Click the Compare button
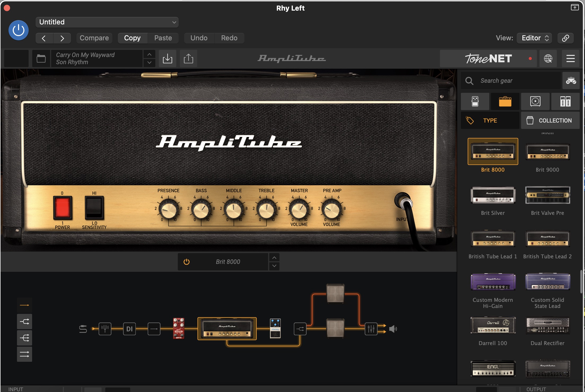The image size is (585, 392). 94,38
